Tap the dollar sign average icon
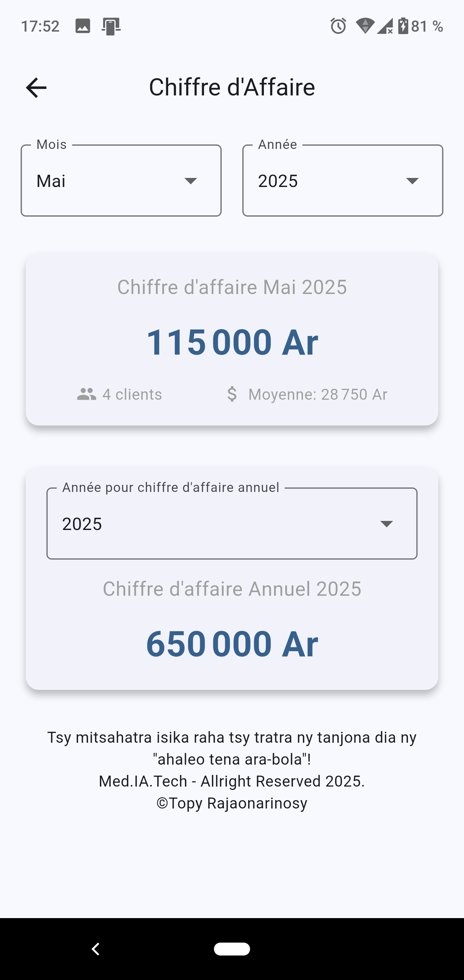Screen dimensions: 464x980 point(232,394)
